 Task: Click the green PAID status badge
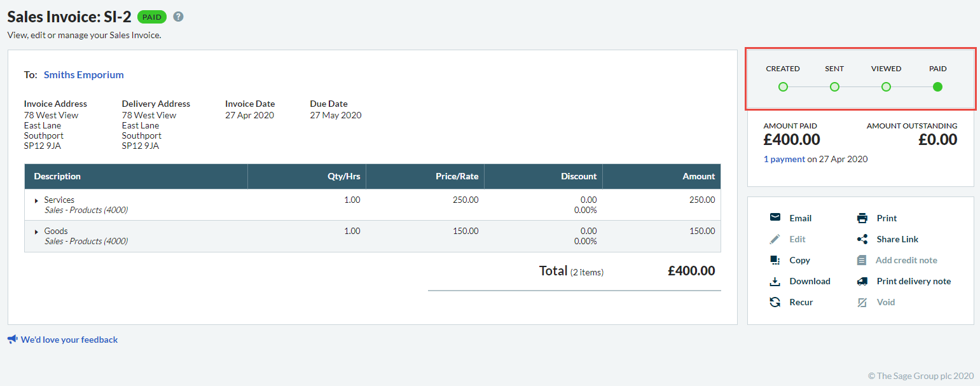point(152,17)
